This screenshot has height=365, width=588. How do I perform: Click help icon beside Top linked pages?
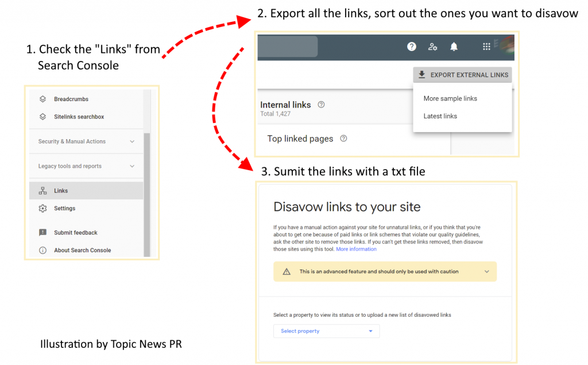tap(343, 139)
